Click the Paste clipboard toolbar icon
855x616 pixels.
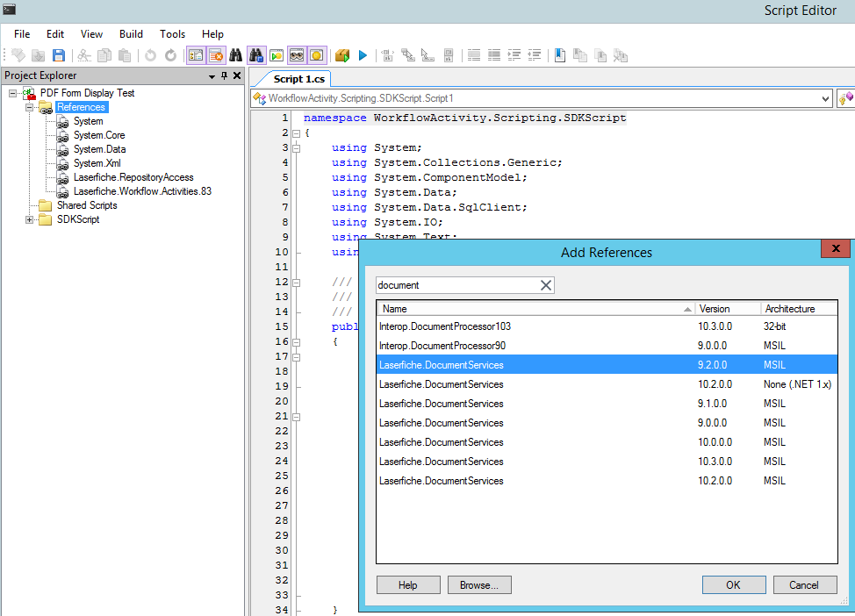point(125,55)
